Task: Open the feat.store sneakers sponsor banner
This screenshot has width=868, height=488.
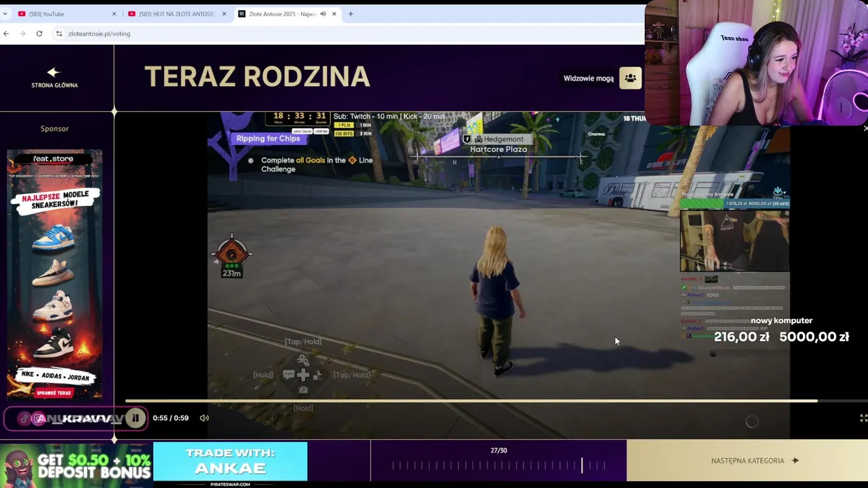Action: tap(54, 274)
